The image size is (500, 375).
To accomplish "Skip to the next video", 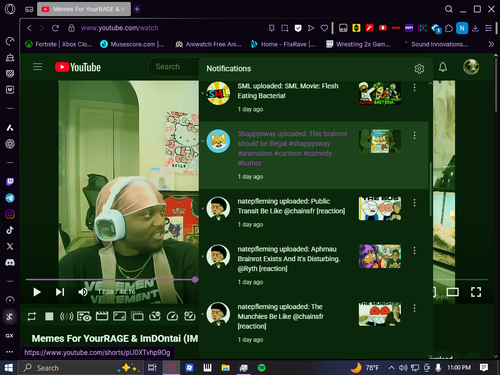I will tap(60, 292).
